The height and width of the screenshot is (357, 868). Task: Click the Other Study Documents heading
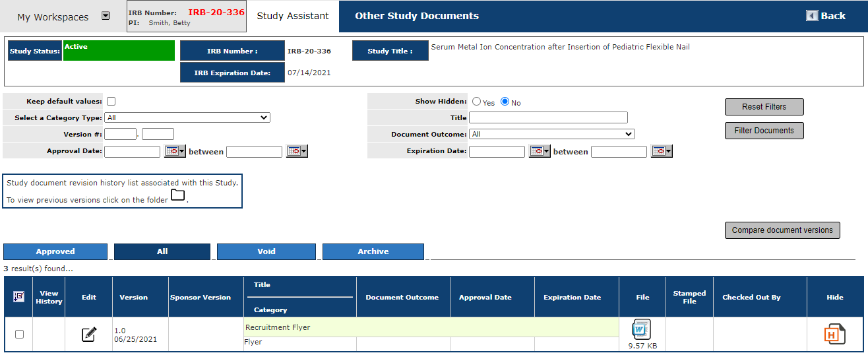click(417, 16)
